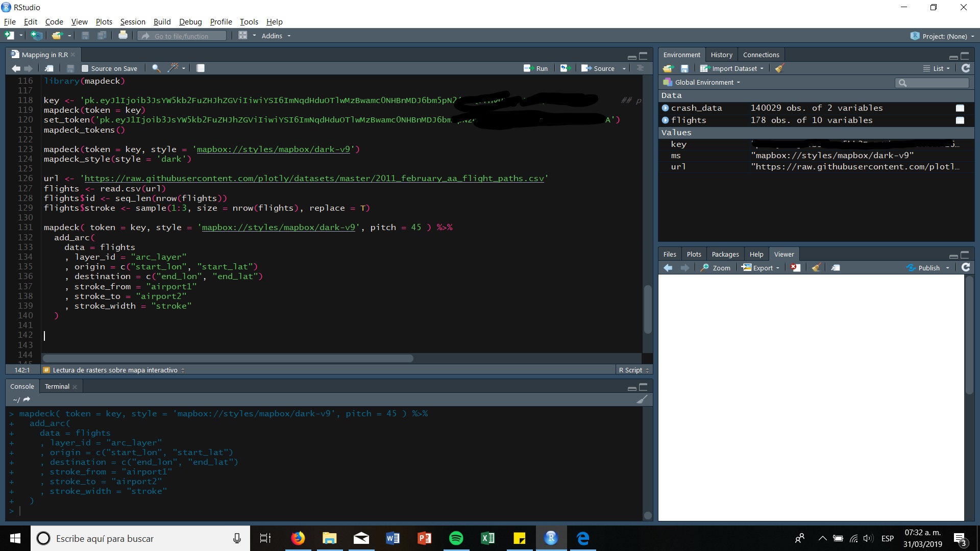Click the find/replace magnifier icon

tap(156, 68)
